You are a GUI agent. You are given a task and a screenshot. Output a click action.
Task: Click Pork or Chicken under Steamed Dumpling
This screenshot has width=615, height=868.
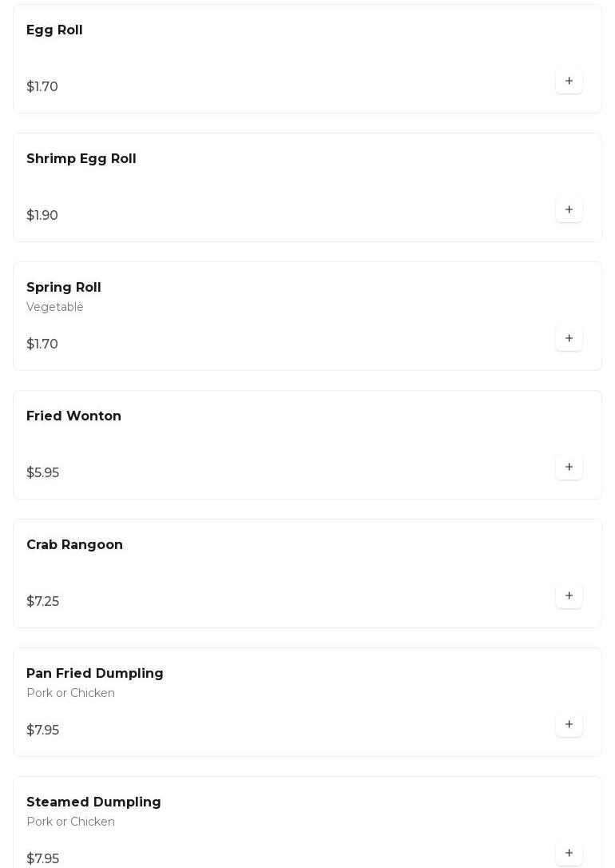[x=70, y=822]
